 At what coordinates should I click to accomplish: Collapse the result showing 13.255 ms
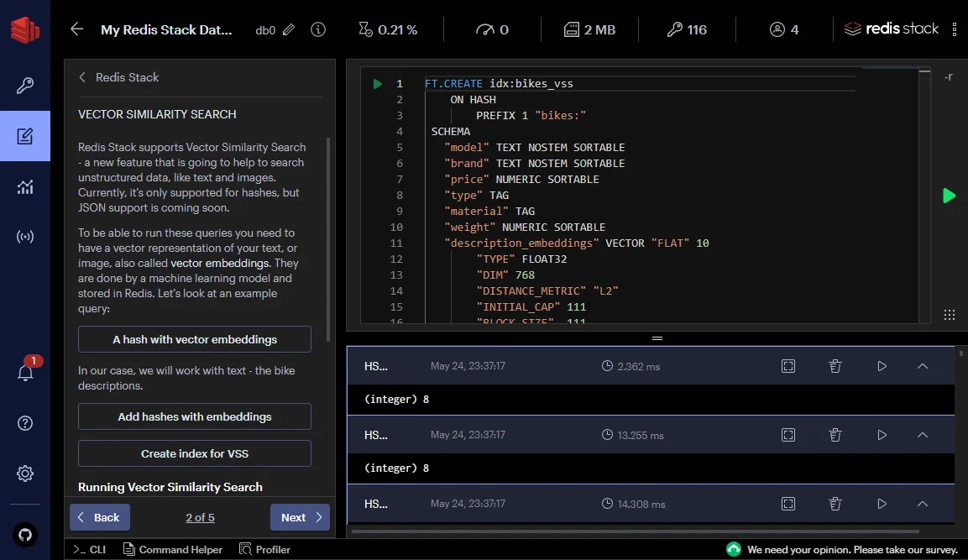922,435
